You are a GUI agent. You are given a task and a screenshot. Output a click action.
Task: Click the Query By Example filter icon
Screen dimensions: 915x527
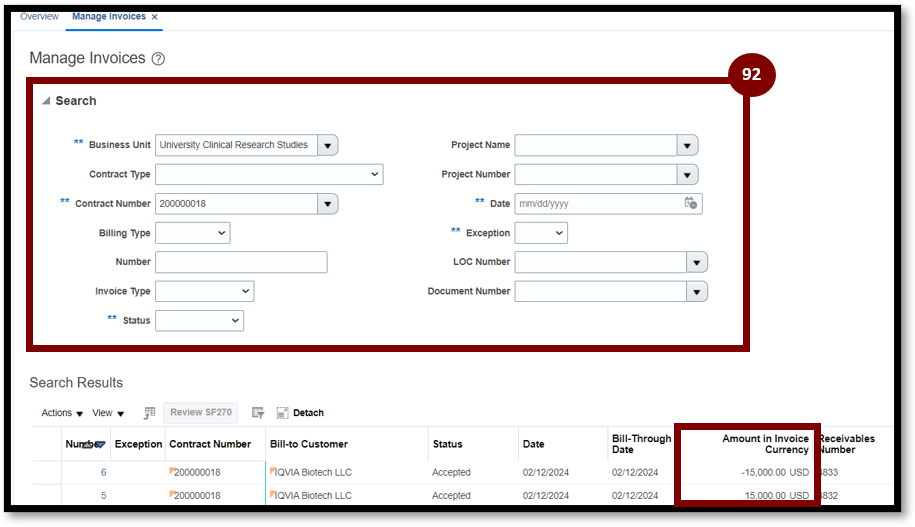click(x=258, y=413)
